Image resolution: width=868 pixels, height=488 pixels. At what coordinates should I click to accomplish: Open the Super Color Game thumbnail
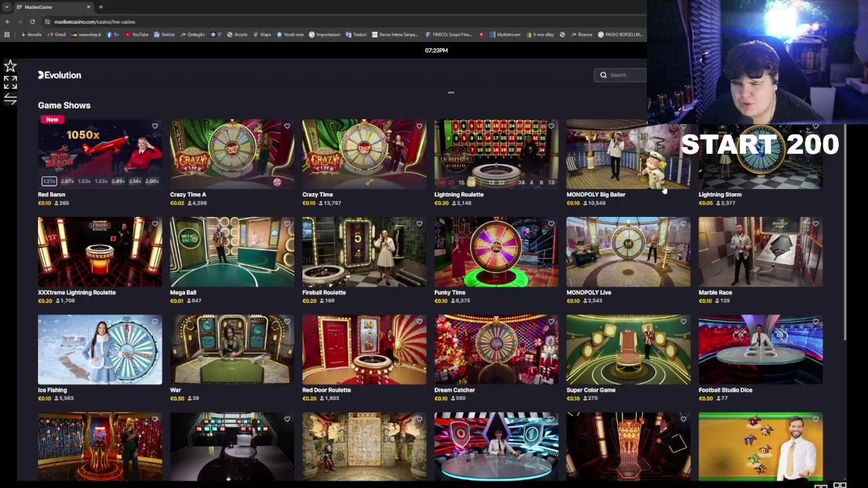(629, 350)
